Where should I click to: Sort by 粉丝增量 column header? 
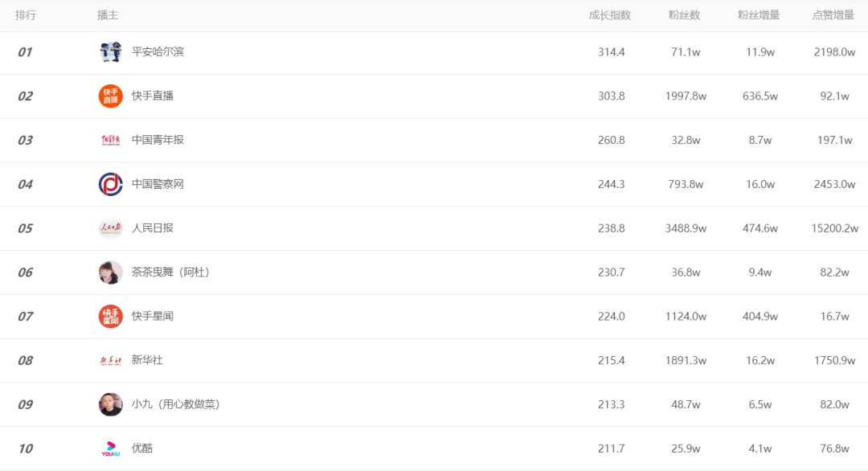click(x=759, y=15)
